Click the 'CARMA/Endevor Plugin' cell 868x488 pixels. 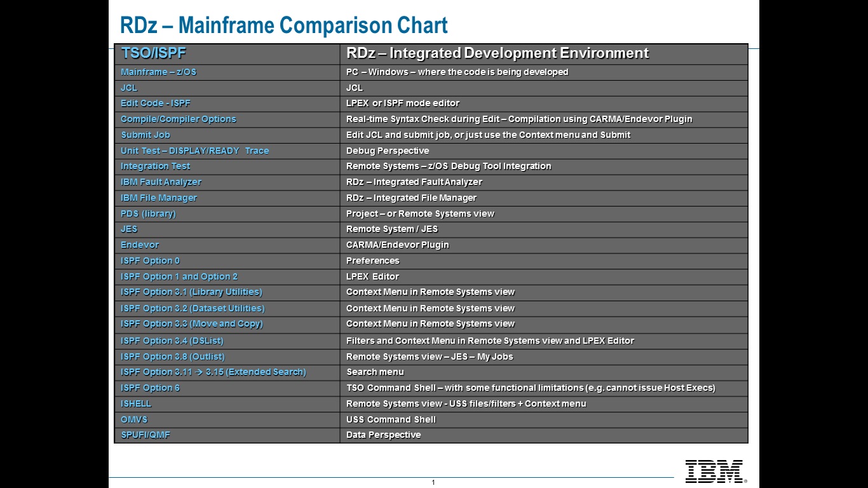tap(544, 245)
